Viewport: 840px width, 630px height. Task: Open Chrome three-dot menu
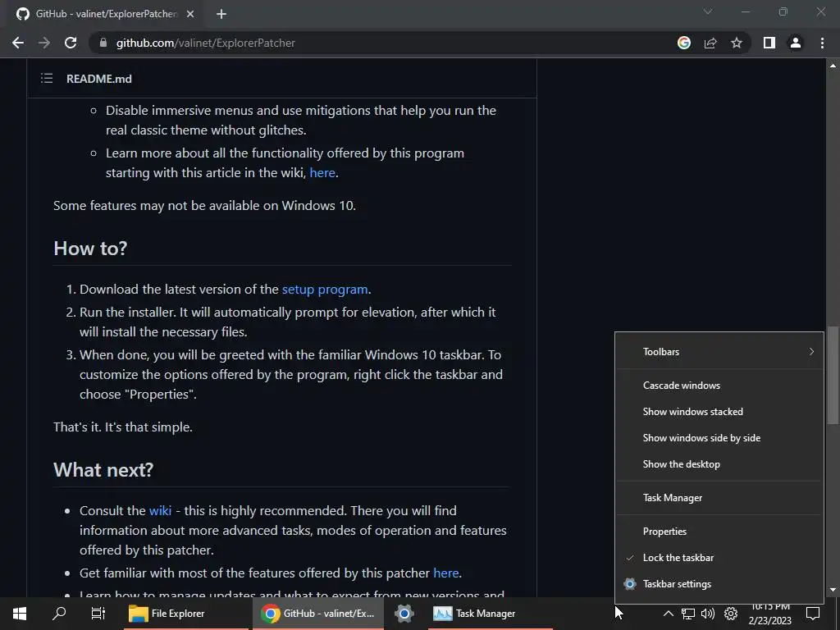(x=822, y=43)
